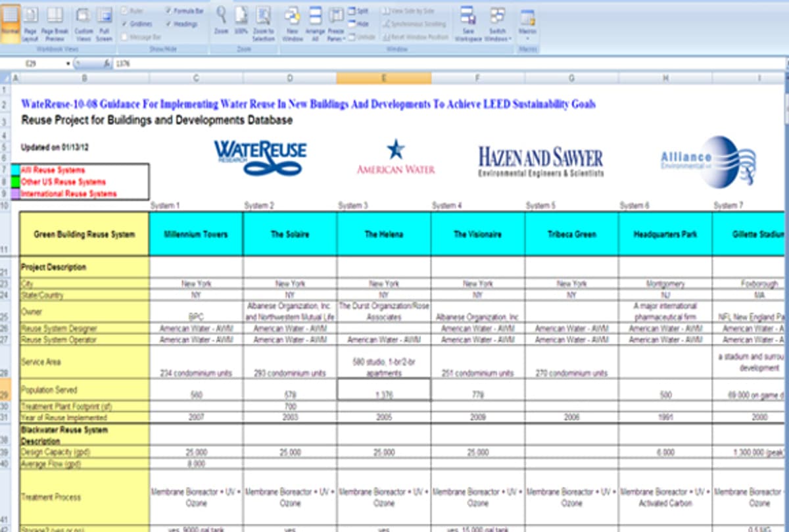789x532 pixels.
Task: Click Reuse Project for Buildings title cell
Action: 157,120
